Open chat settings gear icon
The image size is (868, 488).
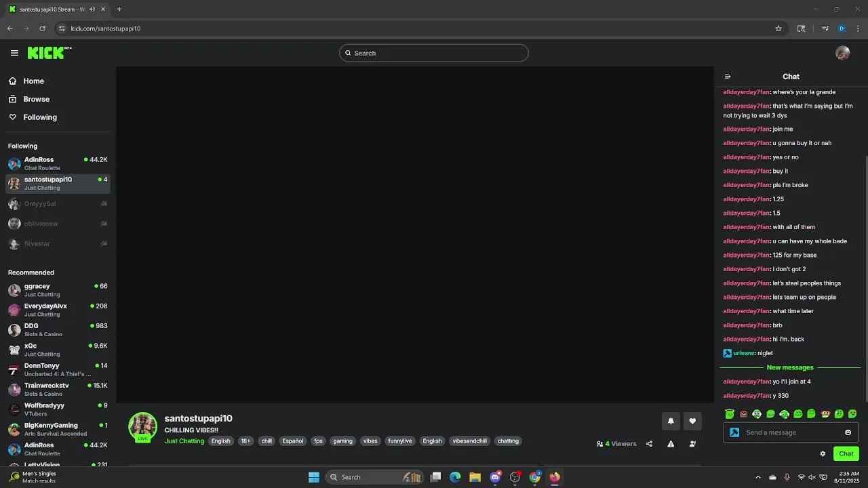(x=823, y=454)
